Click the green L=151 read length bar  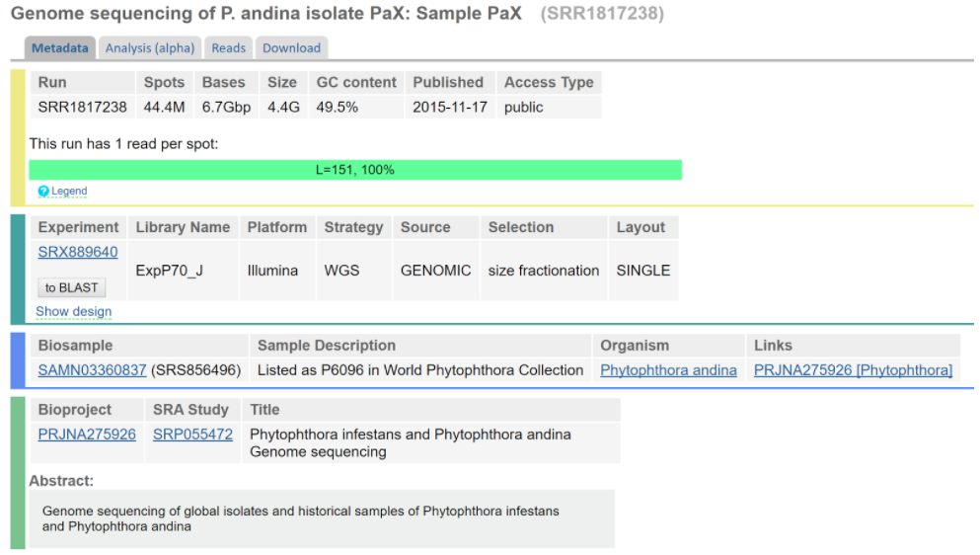(355, 170)
